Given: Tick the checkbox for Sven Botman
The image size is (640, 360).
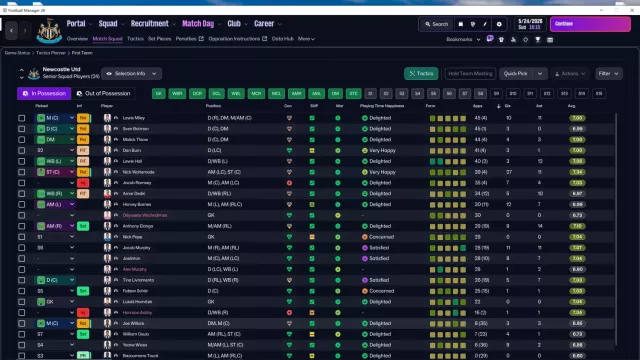Looking at the screenshot, I should pyautogui.click(x=22, y=129).
